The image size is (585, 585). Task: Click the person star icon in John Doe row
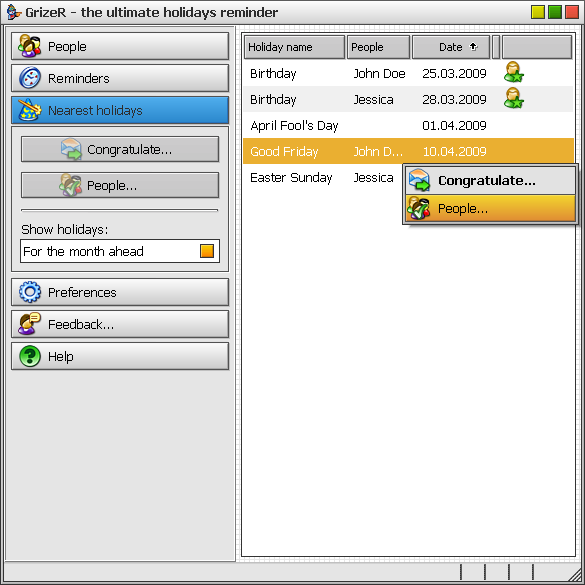514,72
